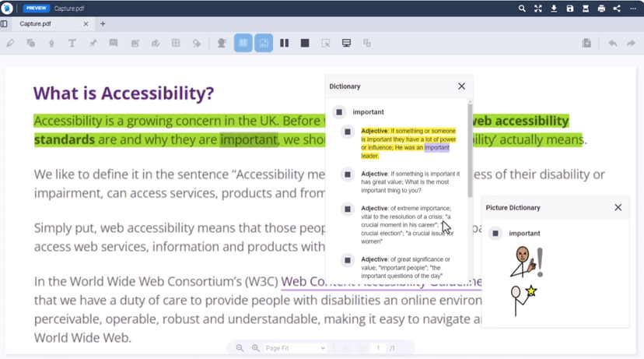Screen dimensions: 644x359
Task: Redo the last action
Action: (x=631, y=43)
